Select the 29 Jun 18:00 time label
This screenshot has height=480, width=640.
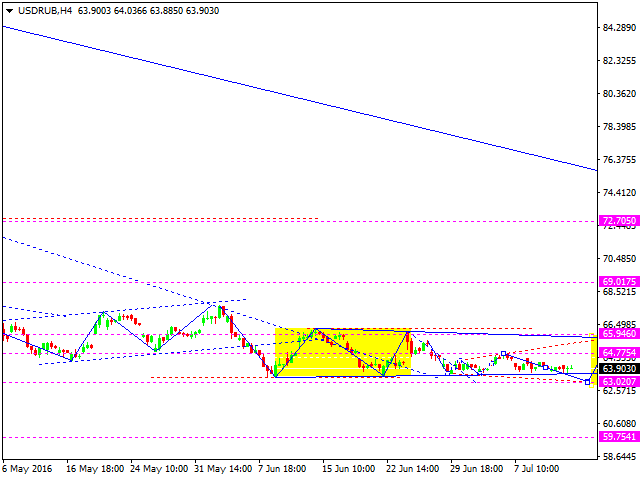[476, 469]
